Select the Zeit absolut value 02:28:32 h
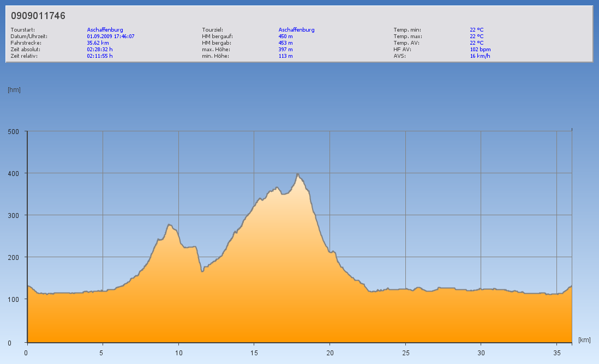This screenshot has height=364, width=599. [x=100, y=49]
